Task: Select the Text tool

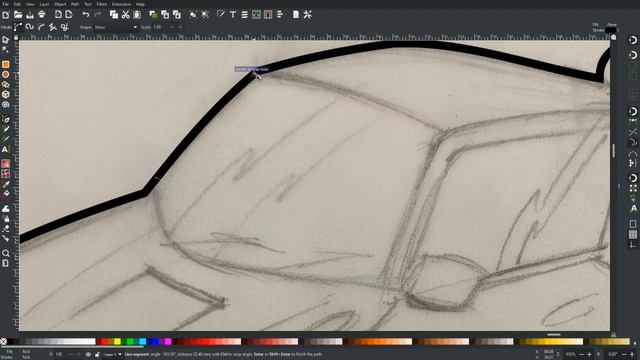Action: 5,150
